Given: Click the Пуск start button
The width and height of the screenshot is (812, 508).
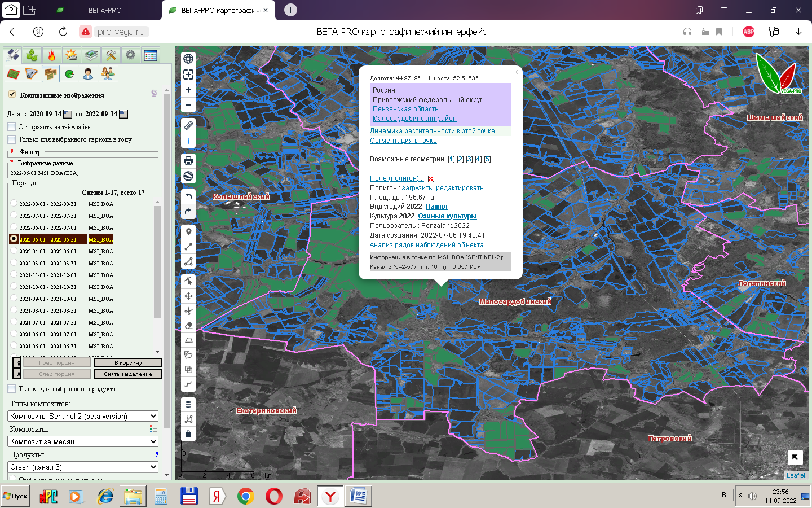Looking at the screenshot, I should [16, 496].
